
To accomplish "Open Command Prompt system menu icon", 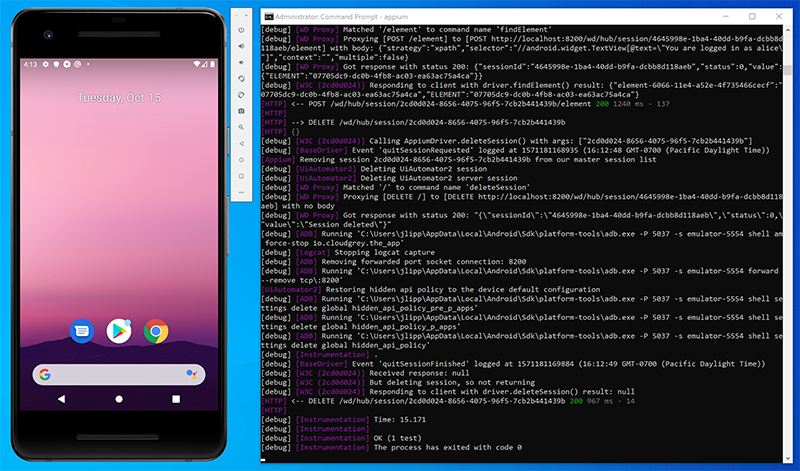I will click(268, 16).
